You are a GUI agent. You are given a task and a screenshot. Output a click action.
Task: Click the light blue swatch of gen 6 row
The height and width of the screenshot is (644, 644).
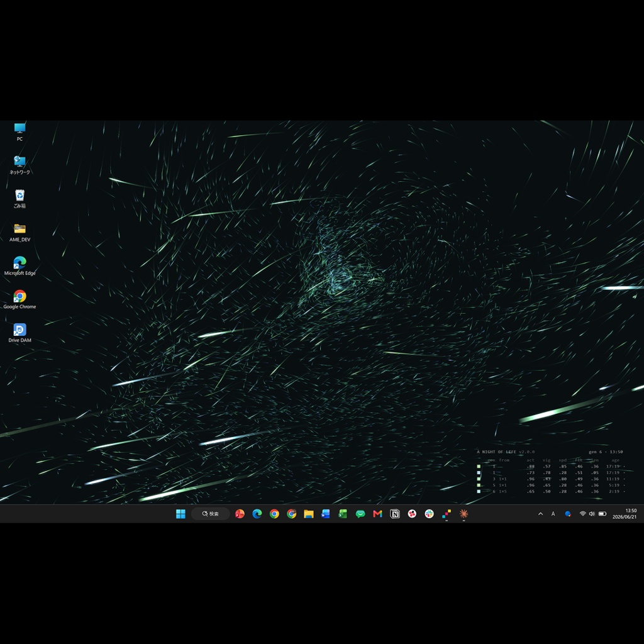click(479, 491)
